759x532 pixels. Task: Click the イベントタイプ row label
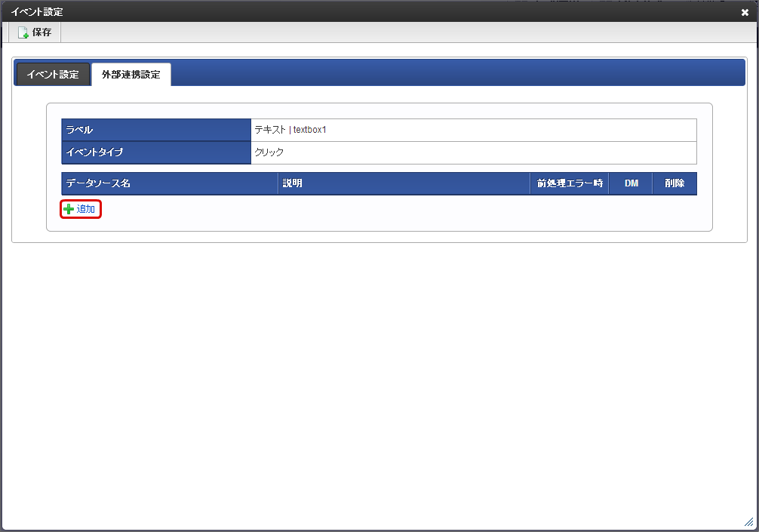point(156,152)
